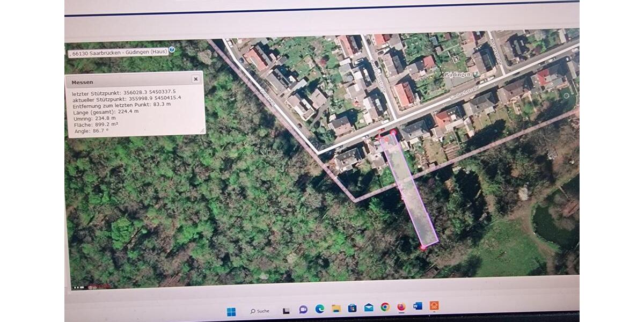Click the bottom red measurement vertex
This screenshot has width=644, height=322.
tap(423, 247)
